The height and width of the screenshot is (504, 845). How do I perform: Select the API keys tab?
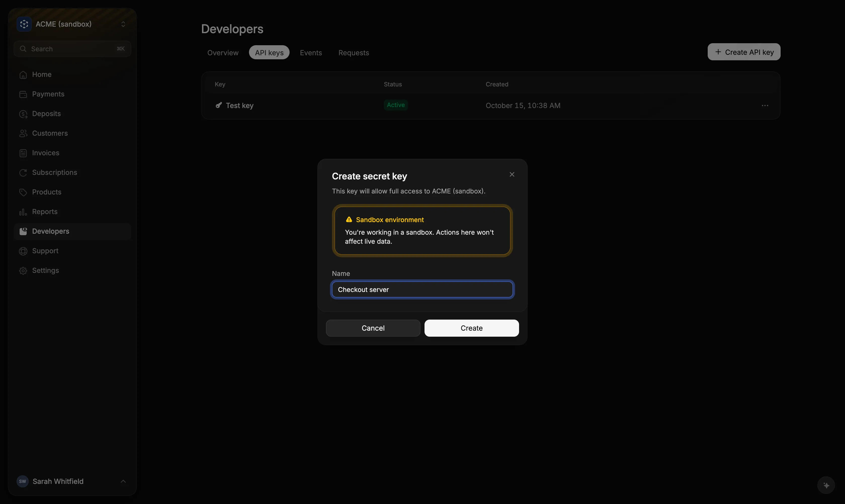269,53
